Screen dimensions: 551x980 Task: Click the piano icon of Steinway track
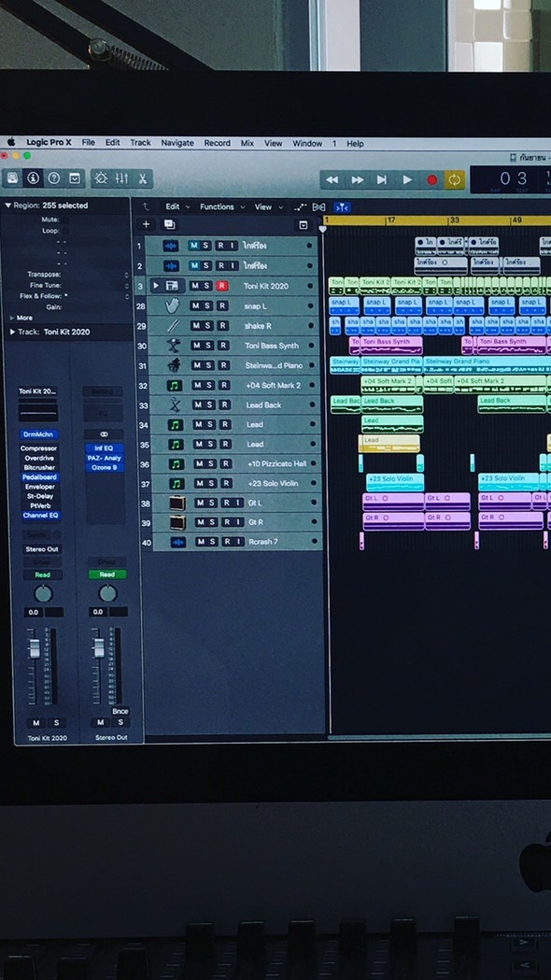(175, 365)
